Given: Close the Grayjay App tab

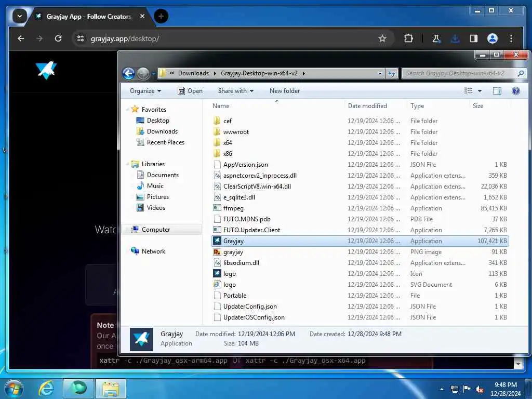Looking at the screenshot, I should (x=142, y=16).
